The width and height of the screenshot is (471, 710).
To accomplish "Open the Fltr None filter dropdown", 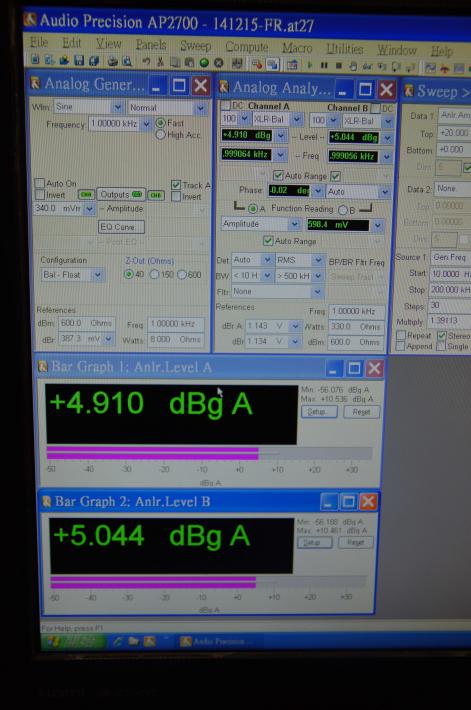I will 317,292.
